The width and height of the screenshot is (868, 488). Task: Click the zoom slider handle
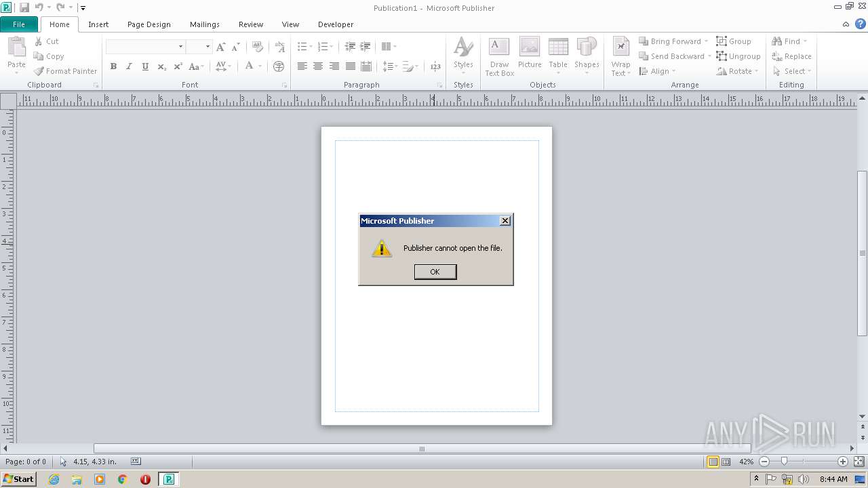[x=785, y=461]
